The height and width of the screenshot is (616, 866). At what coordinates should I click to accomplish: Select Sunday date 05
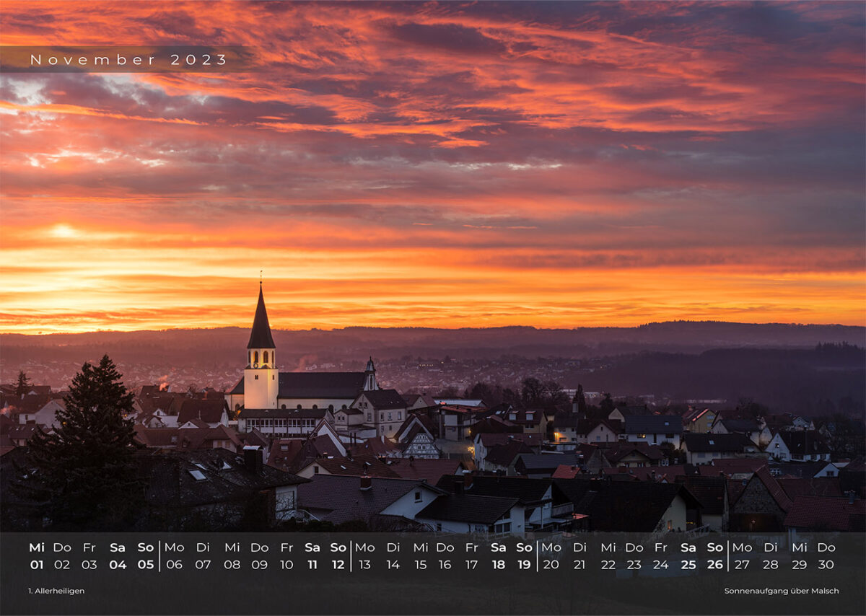(x=146, y=565)
